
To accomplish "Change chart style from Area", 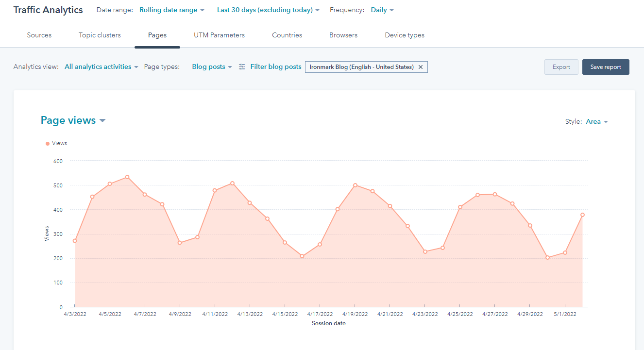I will click(597, 122).
